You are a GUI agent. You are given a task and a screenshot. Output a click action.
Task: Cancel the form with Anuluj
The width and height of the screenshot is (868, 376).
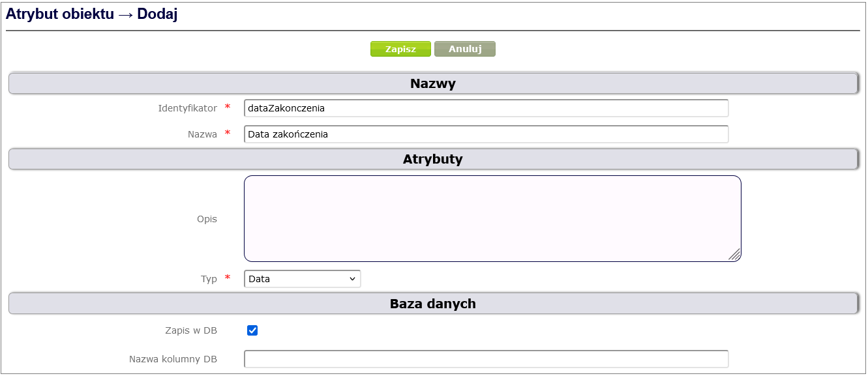(x=464, y=50)
